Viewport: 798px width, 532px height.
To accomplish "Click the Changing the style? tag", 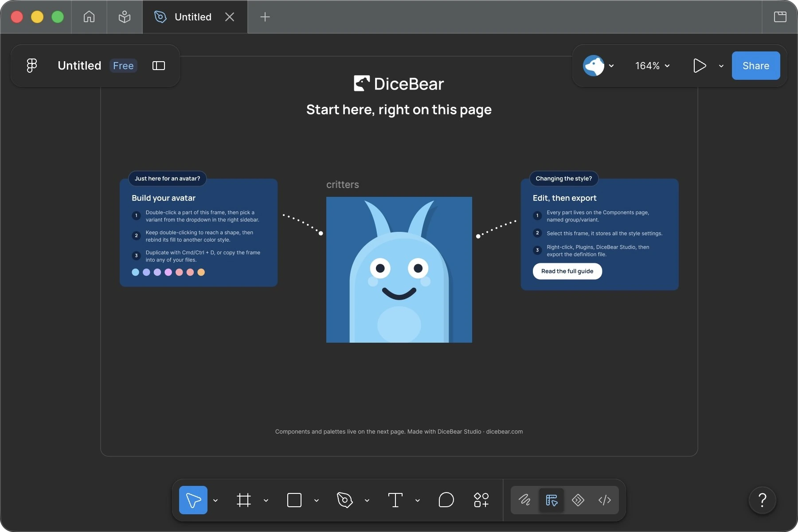I will click(x=564, y=179).
